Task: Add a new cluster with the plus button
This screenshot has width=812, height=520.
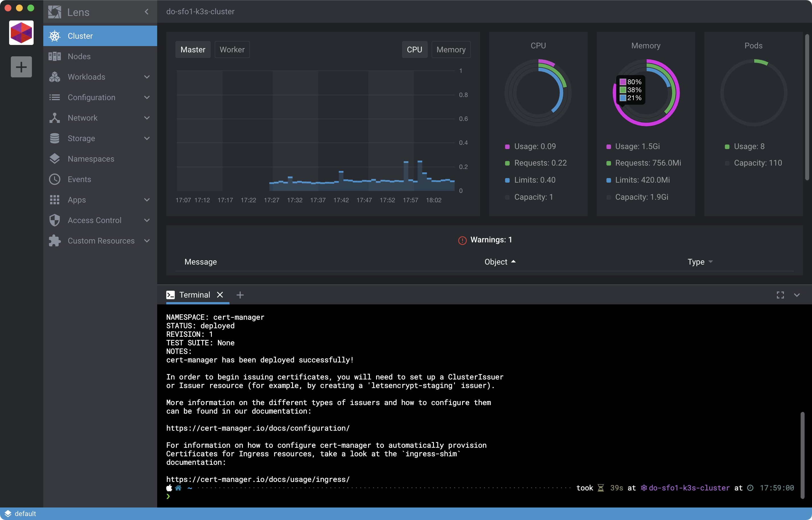Action: click(21, 67)
